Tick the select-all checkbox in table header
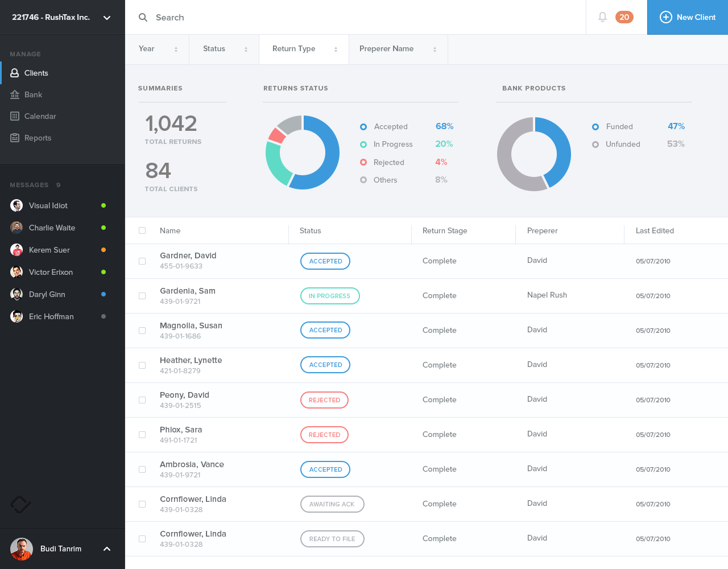Screen dimensions: 728x569 point(142,230)
